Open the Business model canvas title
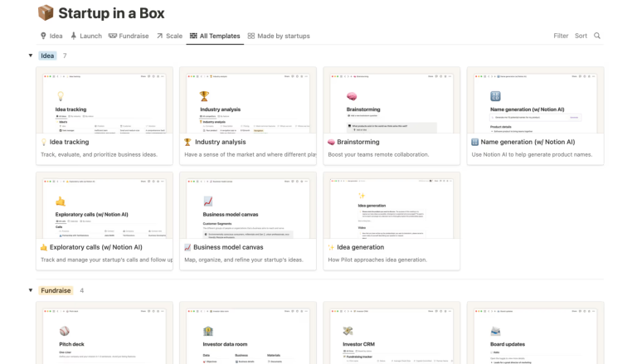 pyautogui.click(x=228, y=247)
